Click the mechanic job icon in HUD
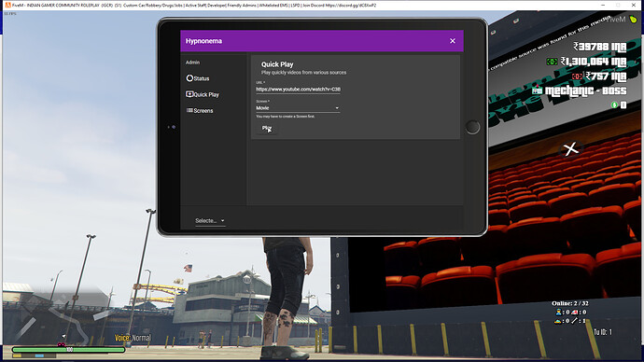Screen dimensions: 644x362 pos(538,90)
